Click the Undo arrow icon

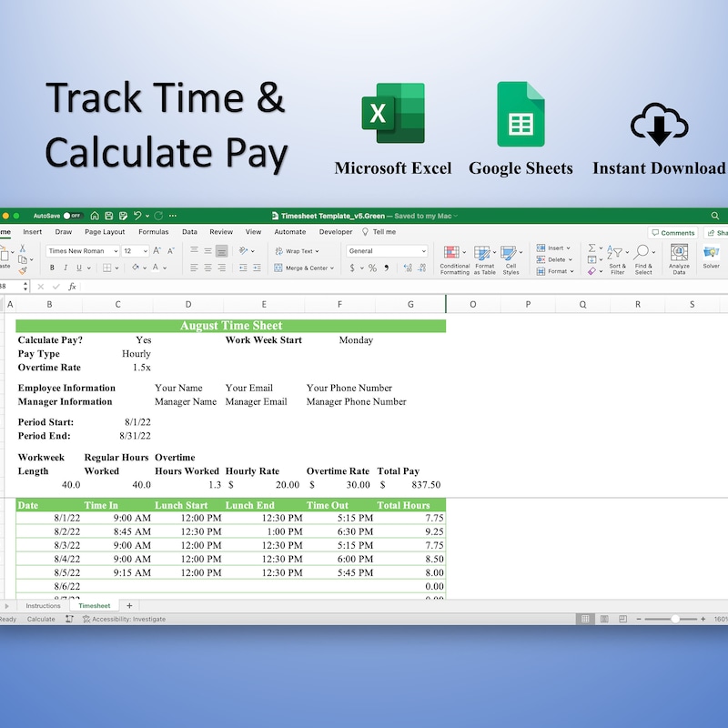point(137,216)
